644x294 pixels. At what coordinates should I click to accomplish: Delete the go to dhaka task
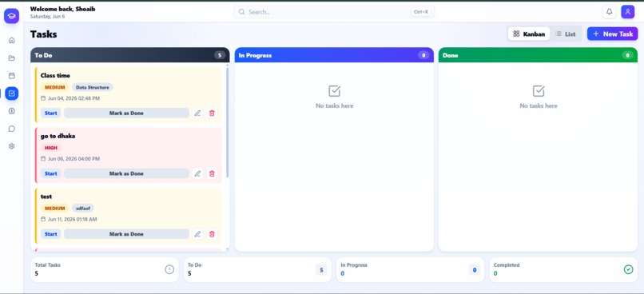click(x=212, y=173)
